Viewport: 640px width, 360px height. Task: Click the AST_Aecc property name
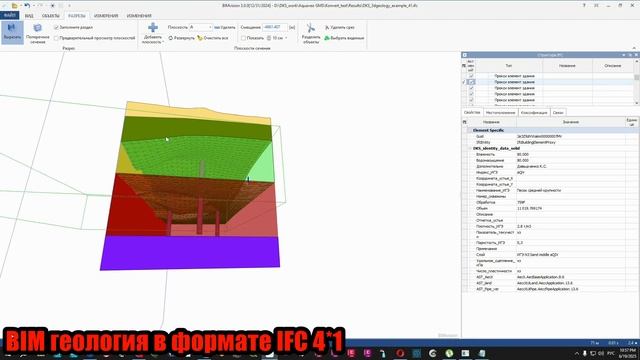tap(484, 277)
